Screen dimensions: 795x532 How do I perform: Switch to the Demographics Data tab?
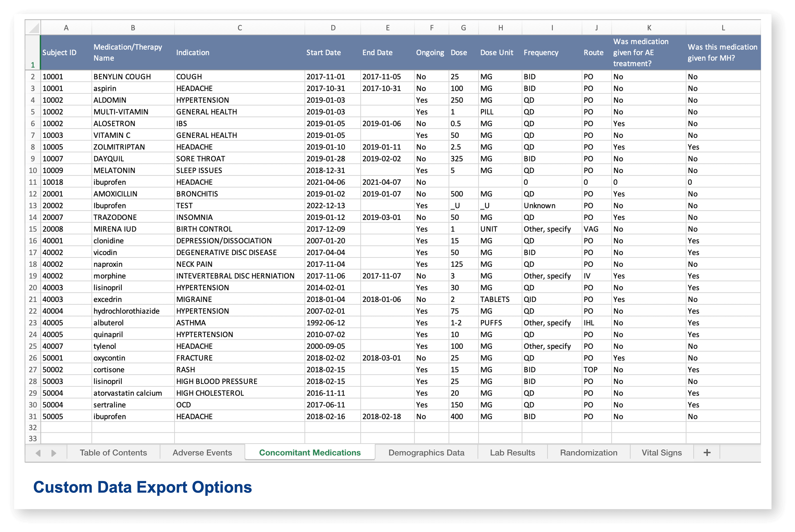click(426, 453)
